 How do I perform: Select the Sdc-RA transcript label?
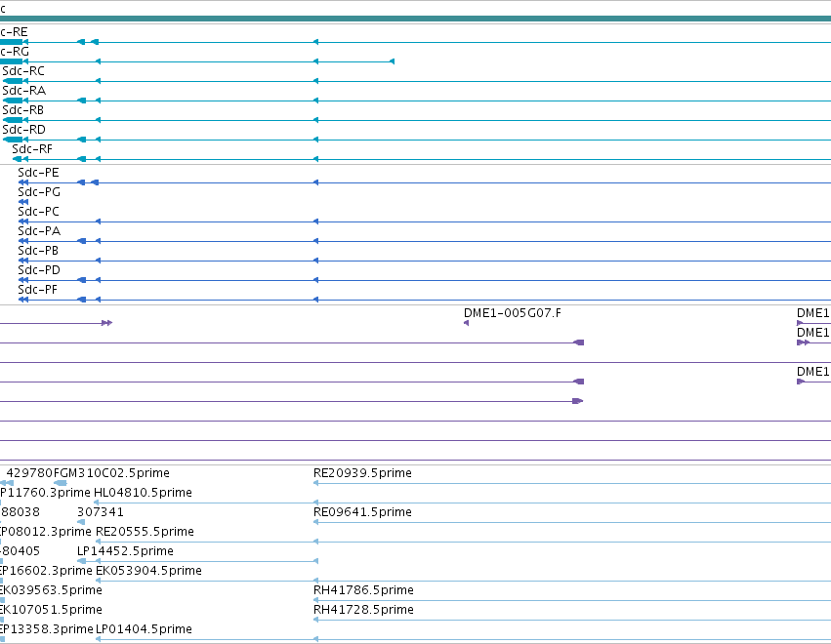(x=23, y=91)
